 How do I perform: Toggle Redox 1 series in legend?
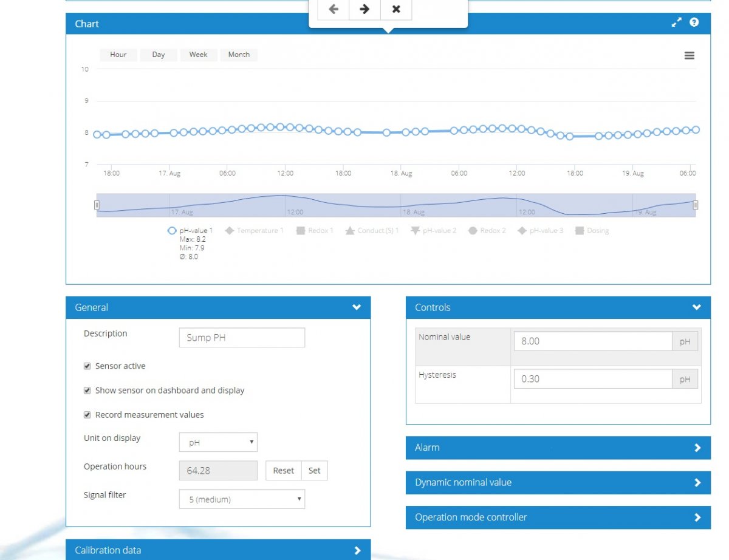[315, 231]
